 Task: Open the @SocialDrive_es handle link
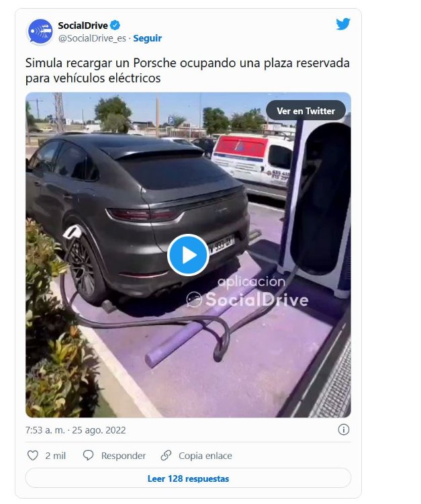point(92,38)
